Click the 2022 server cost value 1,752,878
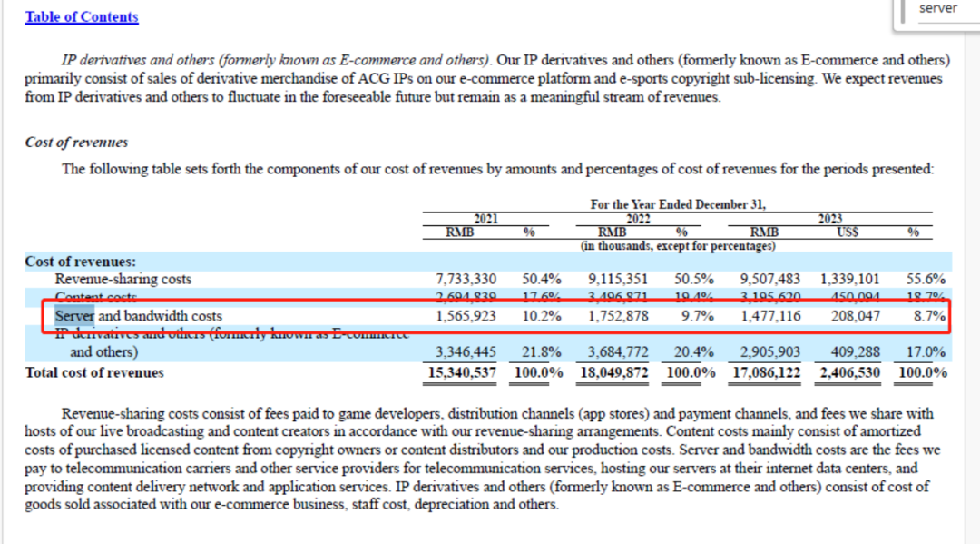980x544 pixels. 618,316
